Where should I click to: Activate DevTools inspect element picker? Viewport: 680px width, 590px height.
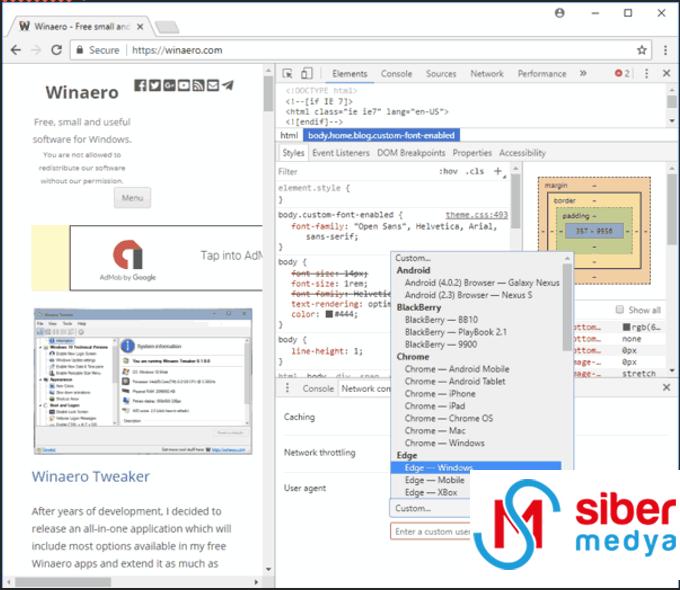tap(287, 74)
